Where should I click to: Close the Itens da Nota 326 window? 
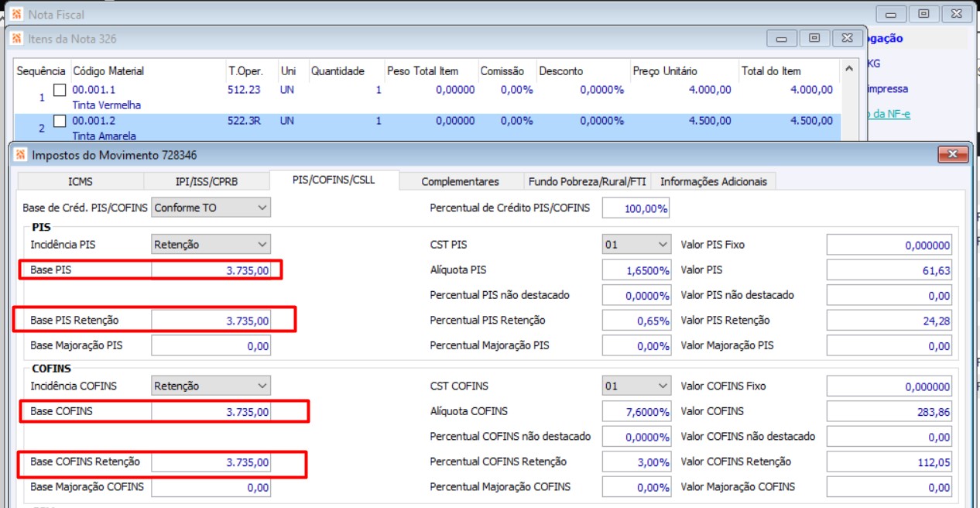(847, 38)
